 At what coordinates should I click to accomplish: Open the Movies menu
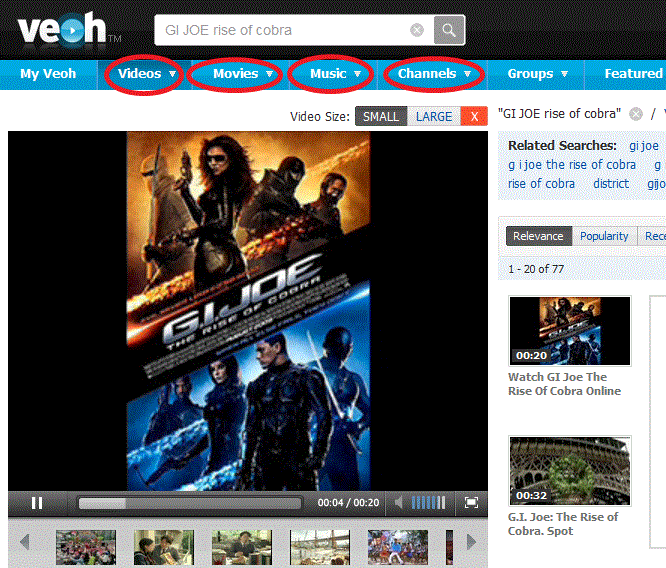pos(235,74)
